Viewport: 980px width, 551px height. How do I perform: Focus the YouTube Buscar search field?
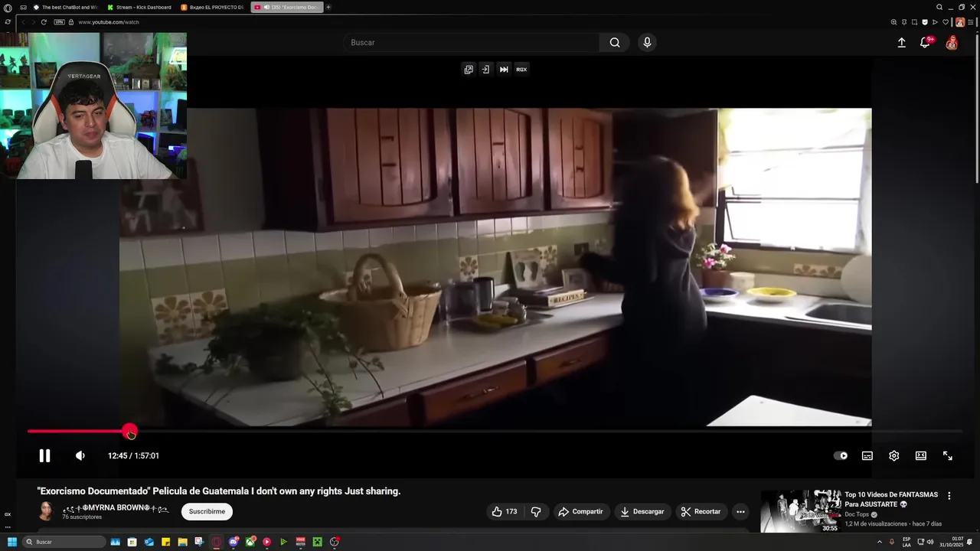[472, 43]
